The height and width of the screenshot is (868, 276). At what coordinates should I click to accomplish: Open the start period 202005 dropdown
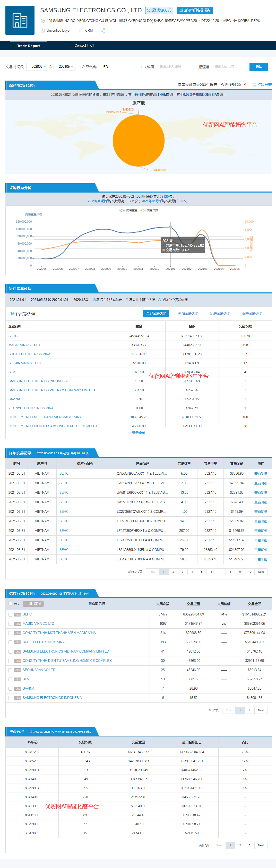pyautogui.click(x=37, y=67)
